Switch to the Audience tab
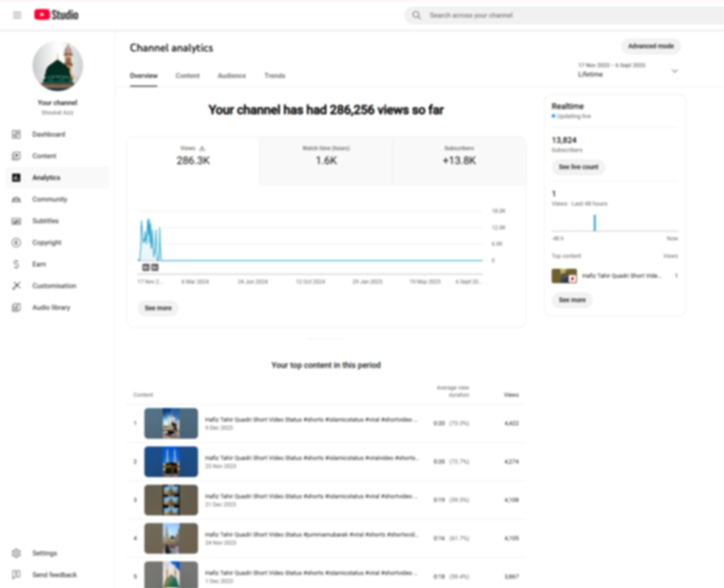Viewport: 724px width, 588px height. (232, 76)
